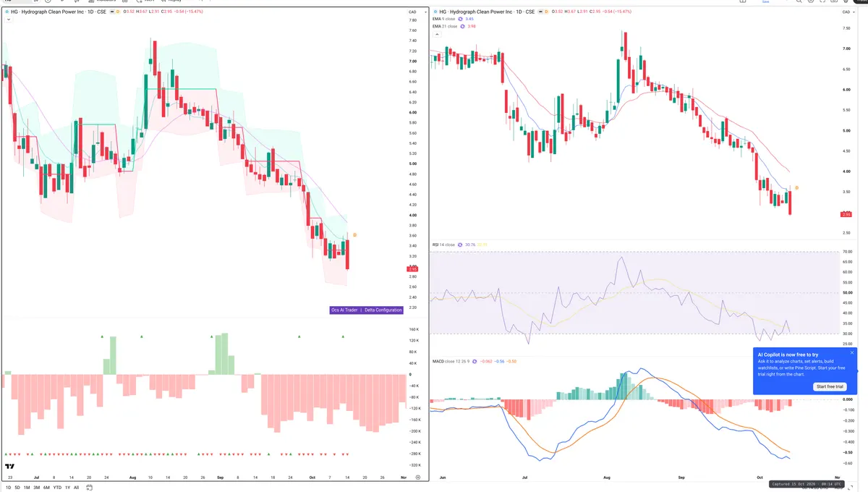Click the orange D marker on right chart
868x492 pixels.
tap(796, 188)
